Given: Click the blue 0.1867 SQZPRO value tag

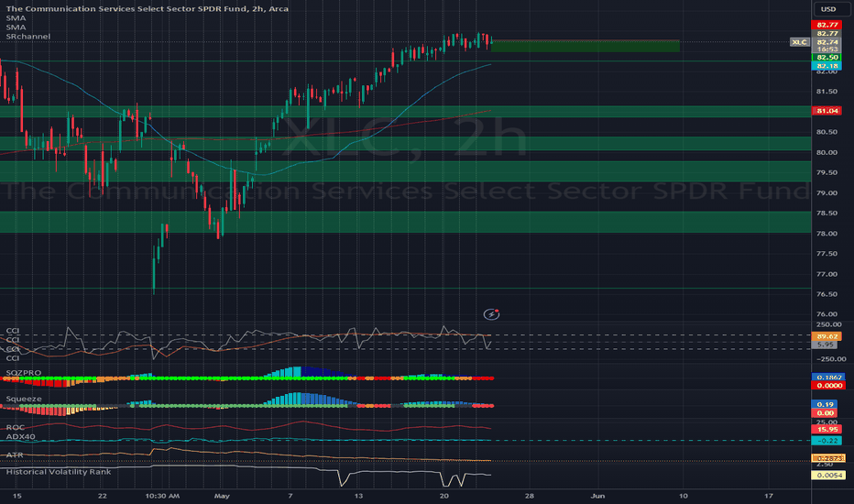Looking at the screenshot, I should point(827,377).
